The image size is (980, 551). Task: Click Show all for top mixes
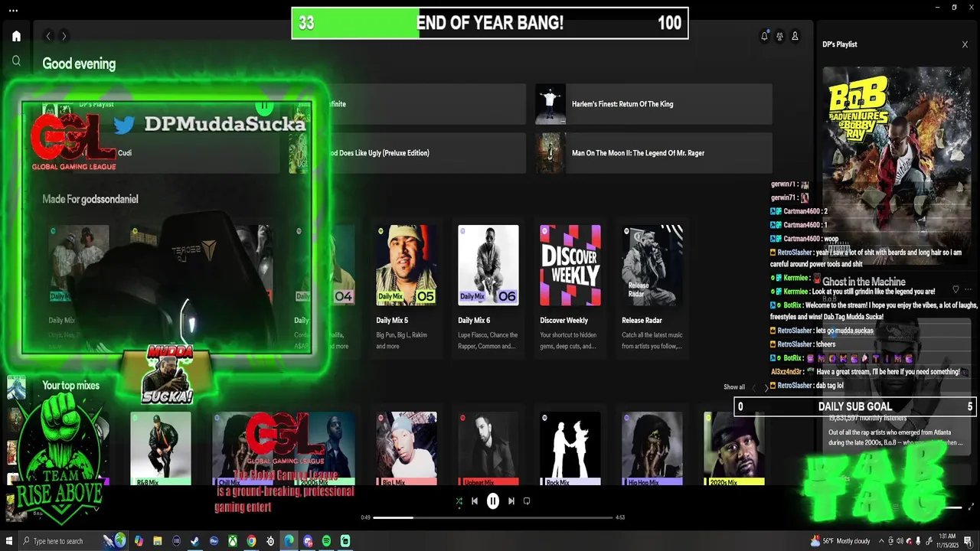click(734, 387)
